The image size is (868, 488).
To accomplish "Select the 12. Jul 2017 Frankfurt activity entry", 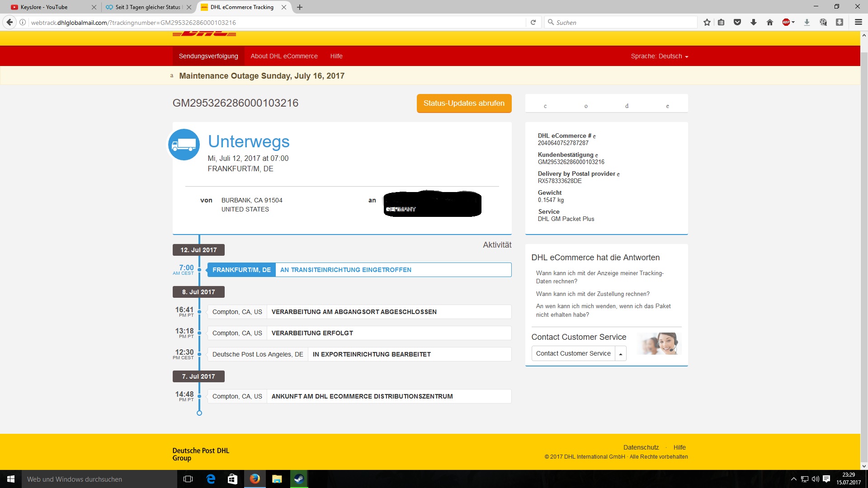I will click(359, 270).
